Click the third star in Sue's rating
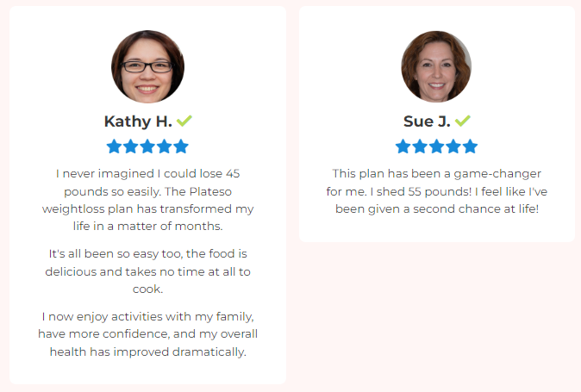The image size is (581, 392). click(x=436, y=146)
